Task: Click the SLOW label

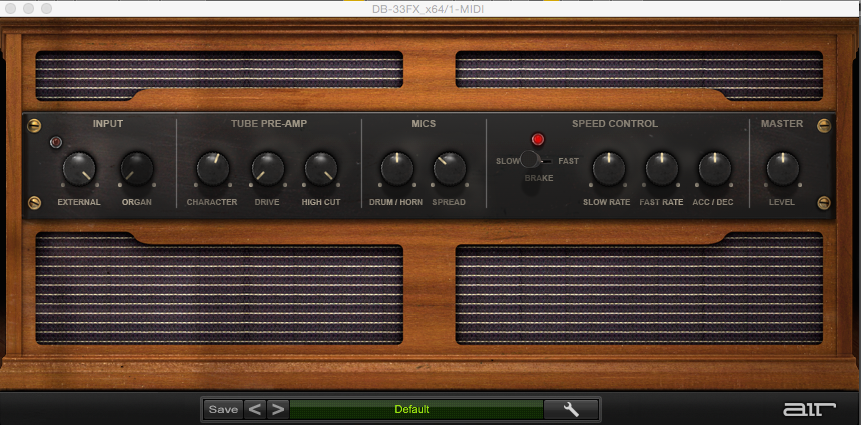Action: pyautogui.click(x=507, y=161)
